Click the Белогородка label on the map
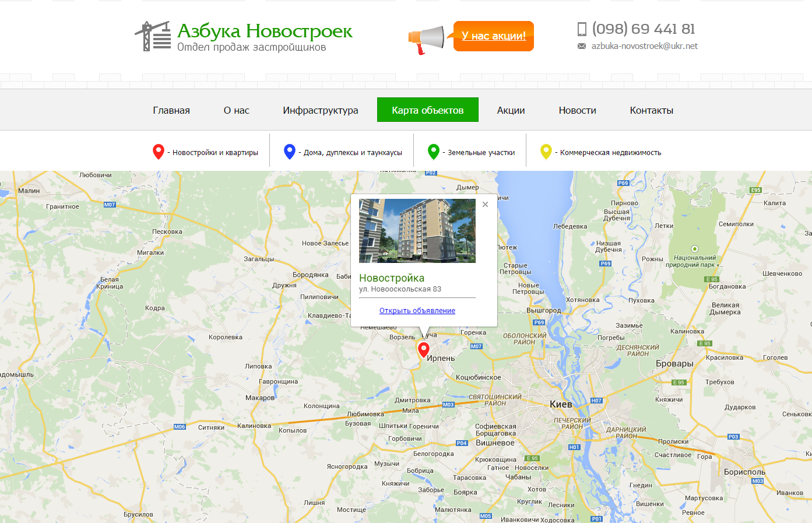Viewport: 812px width, 523px height. coord(434,454)
